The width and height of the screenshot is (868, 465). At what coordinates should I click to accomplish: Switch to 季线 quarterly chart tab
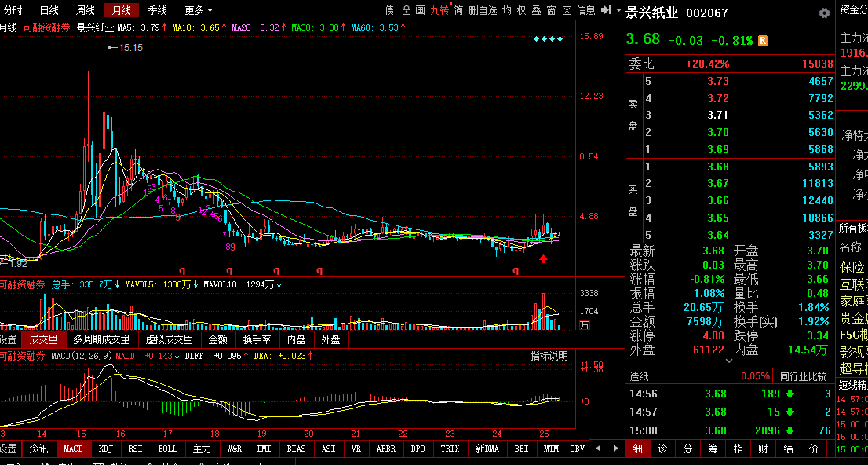pyautogui.click(x=158, y=10)
